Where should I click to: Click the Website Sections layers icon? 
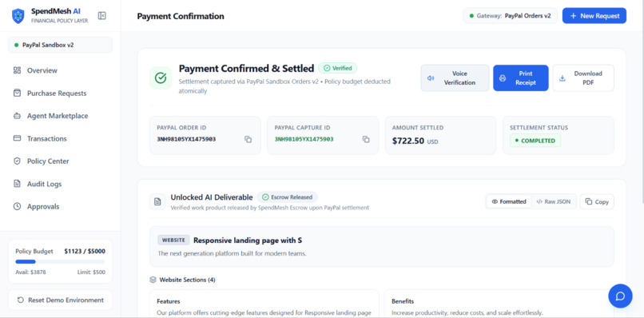(153, 280)
